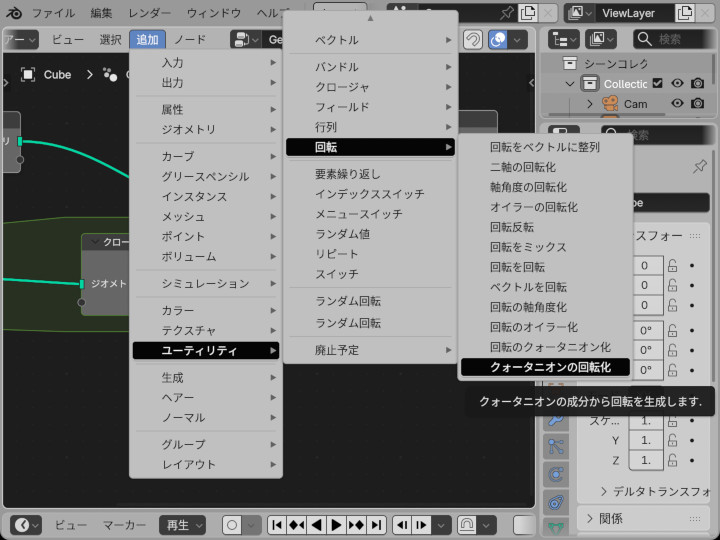Select クォータニオンの回転化 menu entry
This screenshot has height=540, width=720.
(x=549, y=367)
